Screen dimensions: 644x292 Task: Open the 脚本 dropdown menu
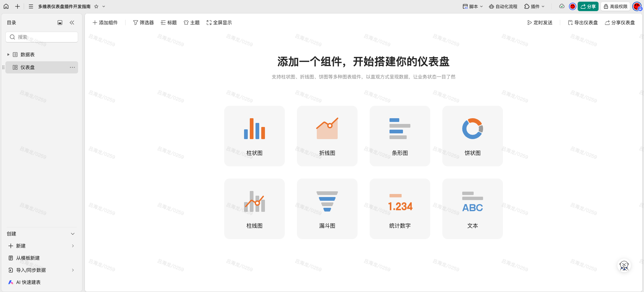473,6
